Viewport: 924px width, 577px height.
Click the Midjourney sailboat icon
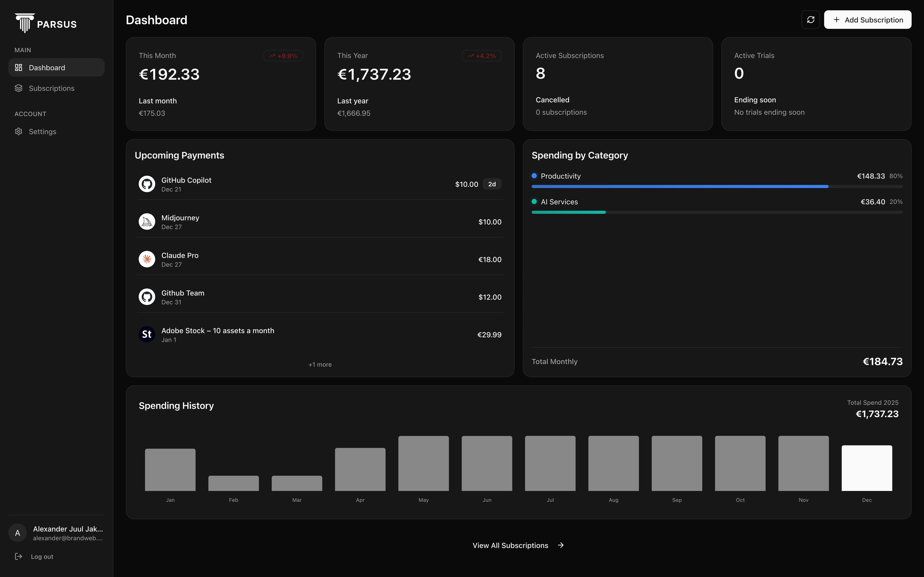[x=147, y=222]
